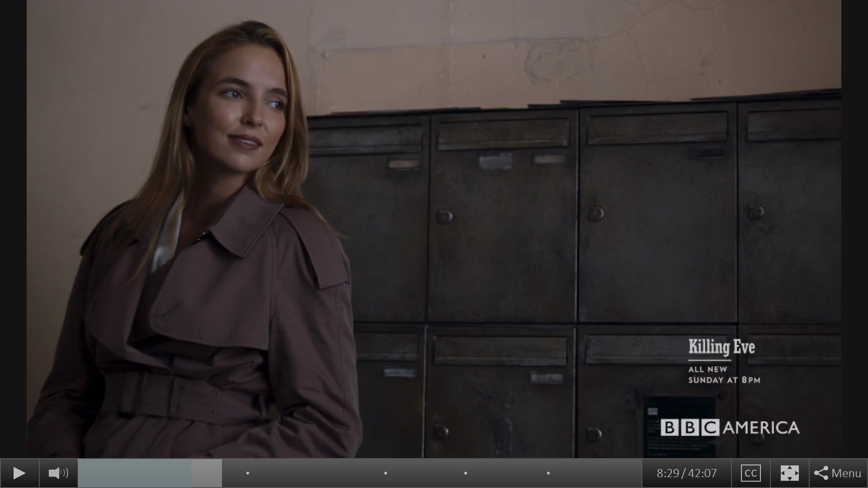Seek within the played teal progress section
The image size is (868, 488).
(x=134, y=473)
